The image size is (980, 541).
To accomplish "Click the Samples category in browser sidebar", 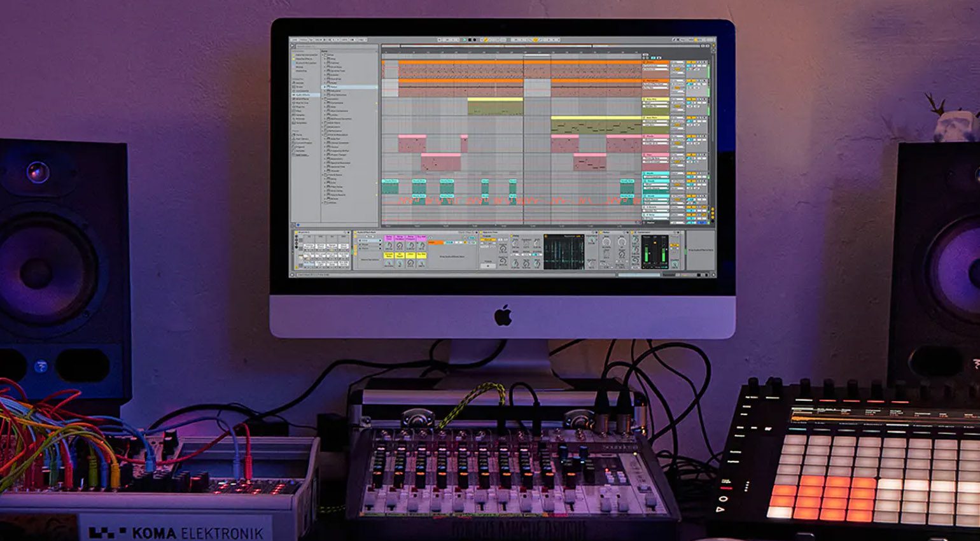I will 300,115.
